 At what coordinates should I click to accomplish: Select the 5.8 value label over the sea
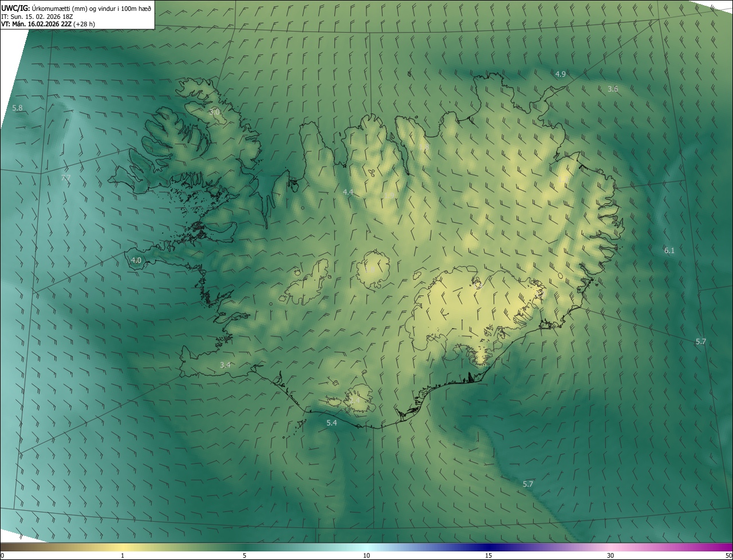pyautogui.click(x=17, y=108)
